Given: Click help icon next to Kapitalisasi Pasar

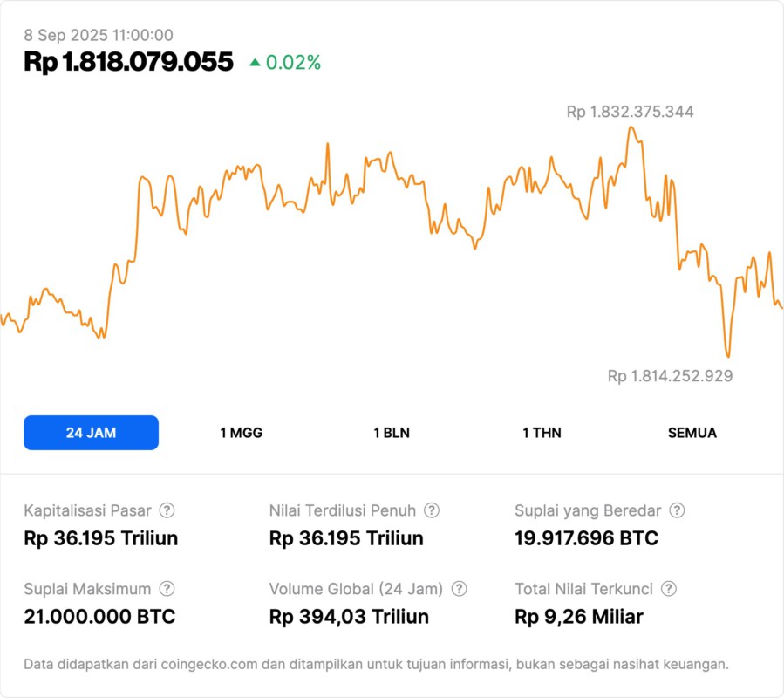Looking at the screenshot, I should pos(167,510).
